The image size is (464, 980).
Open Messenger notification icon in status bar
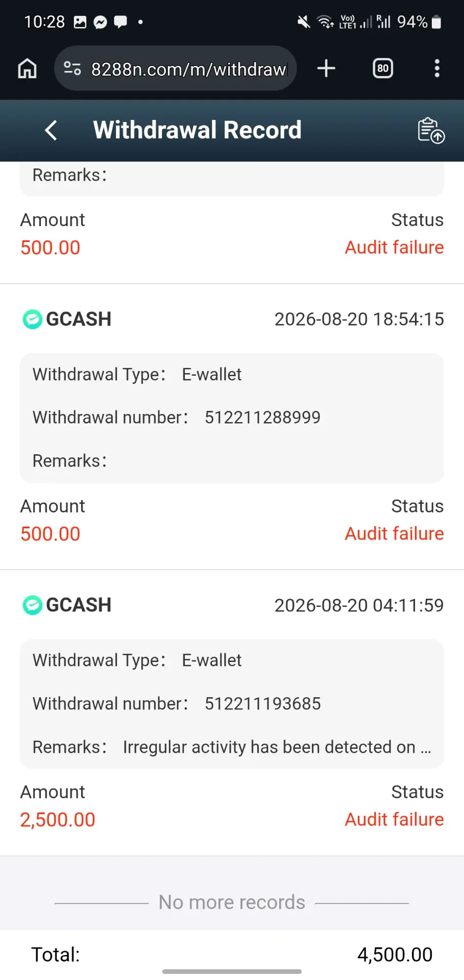click(101, 22)
